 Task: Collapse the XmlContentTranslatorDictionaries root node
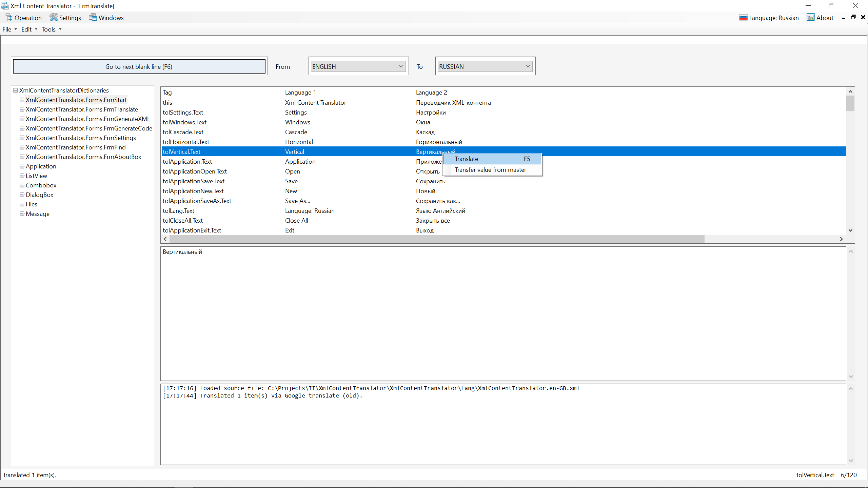pos(15,90)
